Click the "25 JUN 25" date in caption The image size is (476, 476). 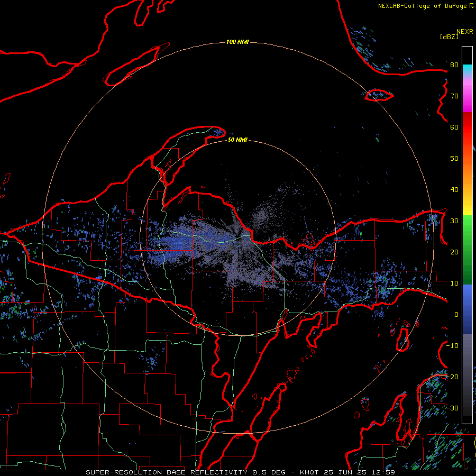pyautogui.click(x=346, y=472)
